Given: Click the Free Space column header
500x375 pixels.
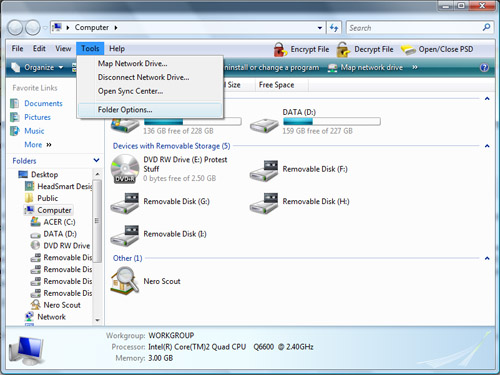Looking at the screenshot, I should pyautogui.click(x=282, y=85).
